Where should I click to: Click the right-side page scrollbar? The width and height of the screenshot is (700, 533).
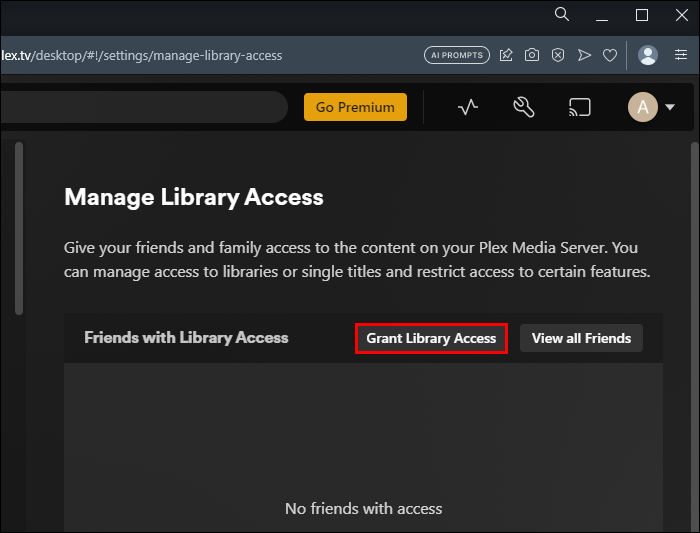(x=694, y=300)
